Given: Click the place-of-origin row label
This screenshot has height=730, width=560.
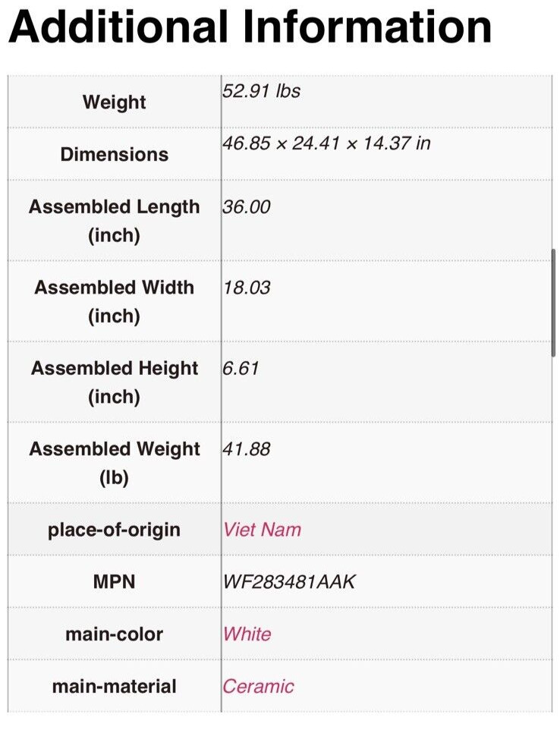Looking at the screenshot, I should [114, 530].
